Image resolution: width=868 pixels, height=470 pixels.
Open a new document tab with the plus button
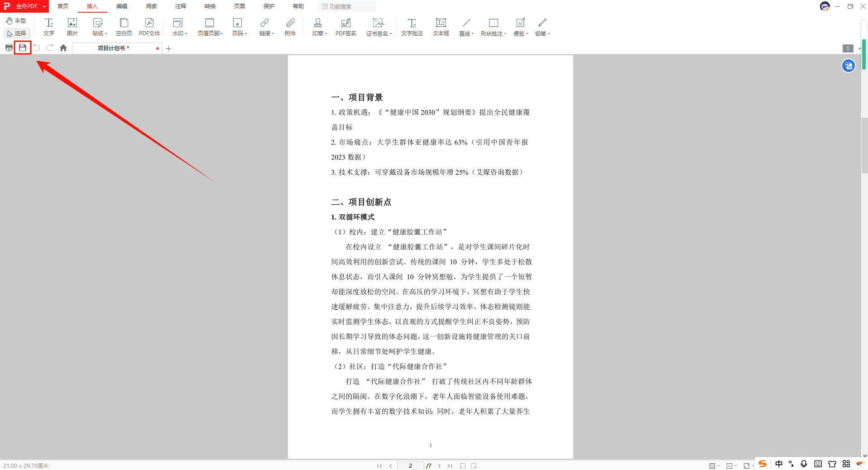click(x=168, y=48)
